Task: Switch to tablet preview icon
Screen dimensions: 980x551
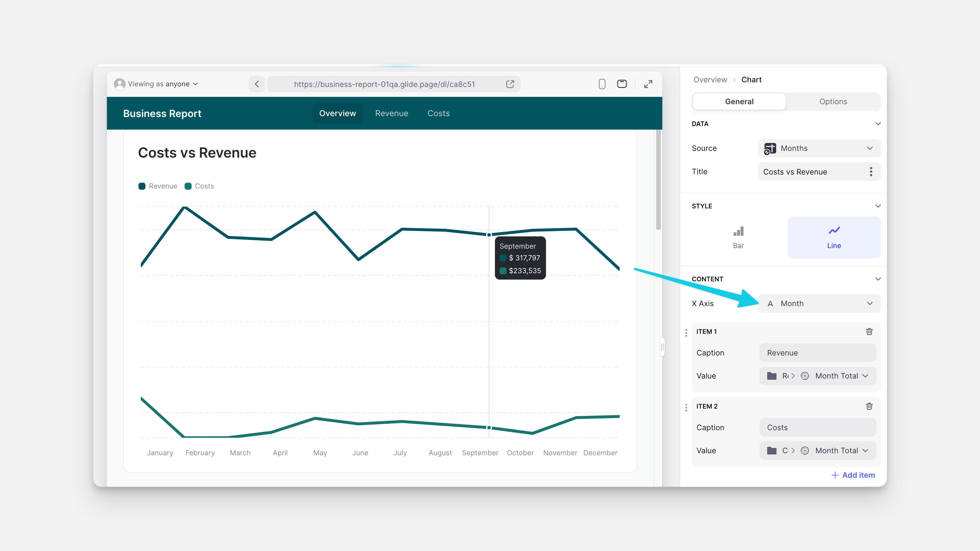Action: point(622,84)
